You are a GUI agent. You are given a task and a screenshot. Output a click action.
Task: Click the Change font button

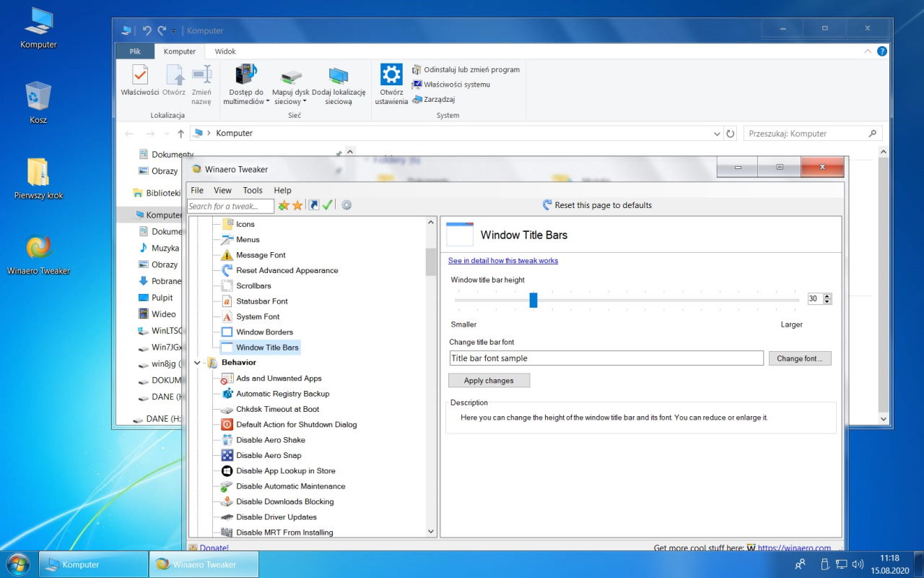click(x=800, y=358)
